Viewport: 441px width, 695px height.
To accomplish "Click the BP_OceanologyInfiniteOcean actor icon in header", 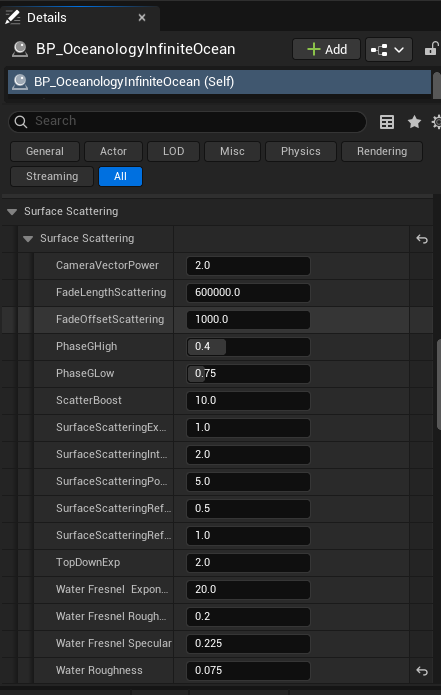I will (20, 49).
